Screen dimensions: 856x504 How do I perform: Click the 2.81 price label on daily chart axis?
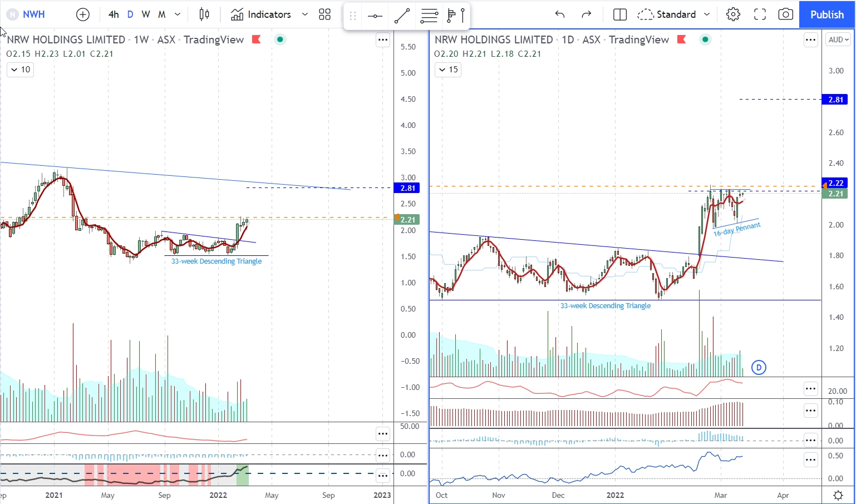[x=835, y=100]
